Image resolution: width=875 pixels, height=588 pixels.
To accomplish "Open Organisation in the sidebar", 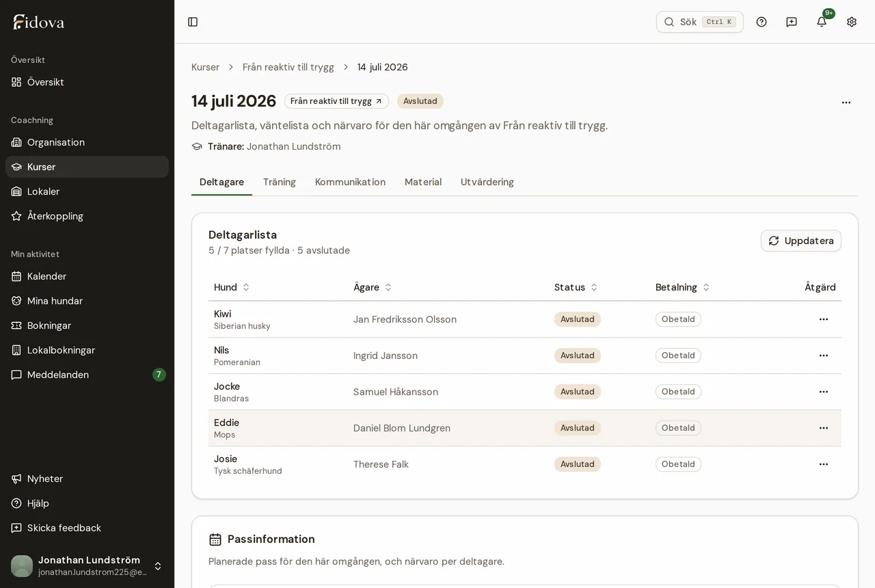I will (x=87, y=142).
